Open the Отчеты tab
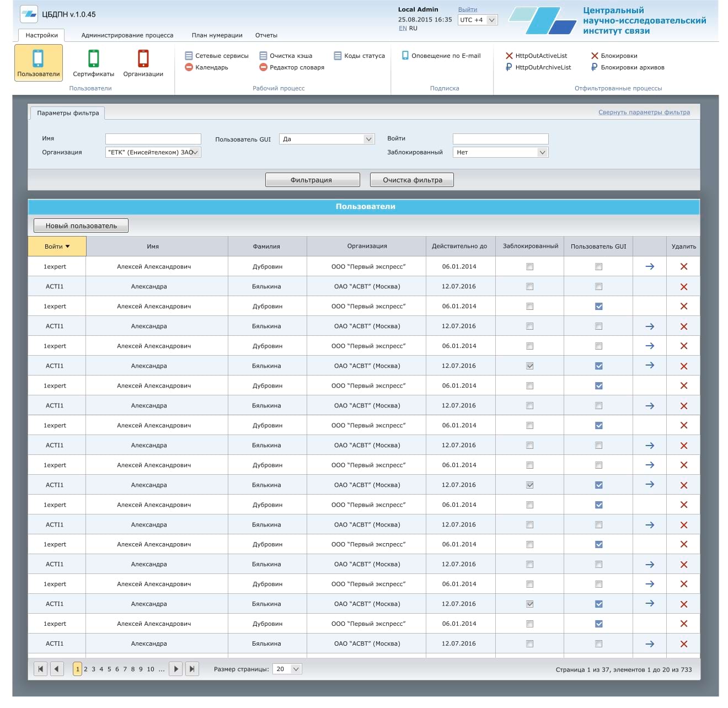The image size is (728, 708). (266, 35)
